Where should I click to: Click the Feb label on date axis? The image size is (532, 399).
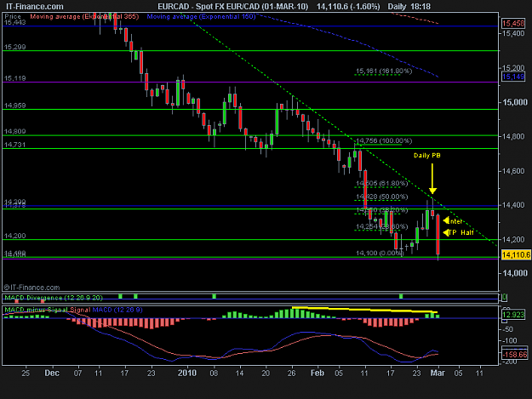point(317,373)
